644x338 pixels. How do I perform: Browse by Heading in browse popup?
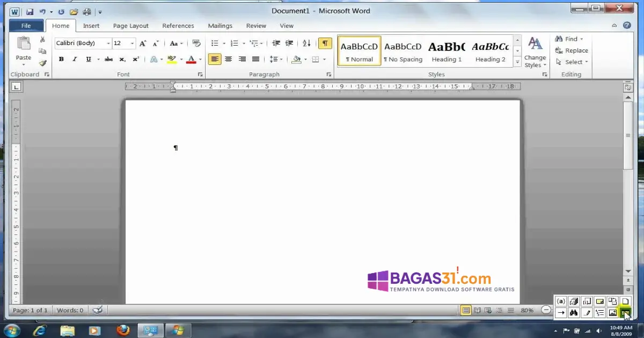pyautogui.click(x=599, y=313)
